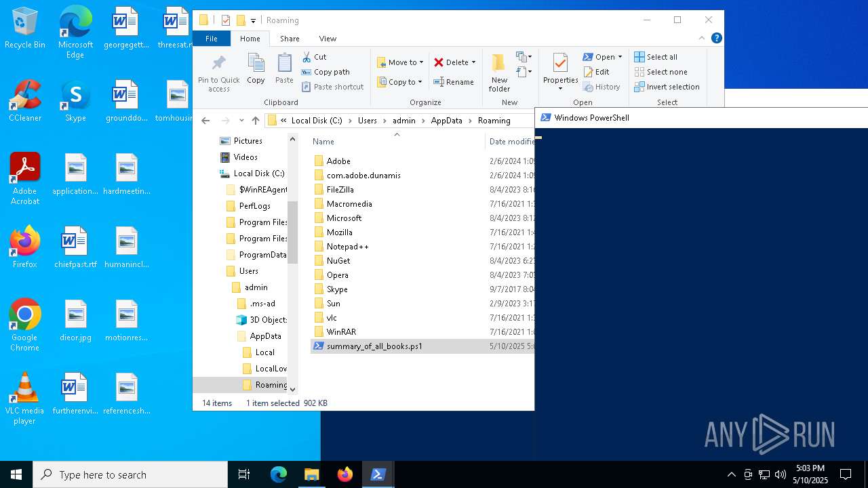Select Pictures in navigation pane

(x=248, y=141)
